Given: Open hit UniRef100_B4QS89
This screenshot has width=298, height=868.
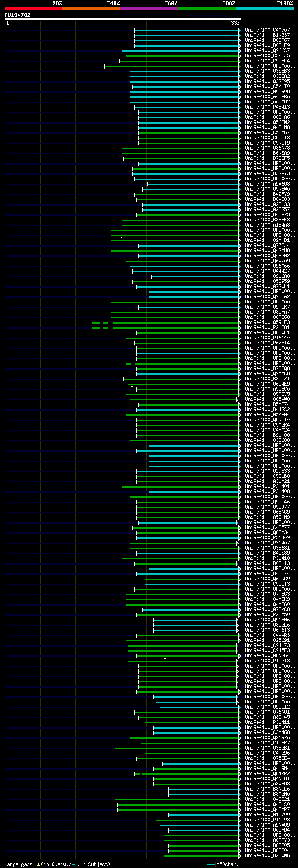Looking at the screenshot, I should (267, 553).
